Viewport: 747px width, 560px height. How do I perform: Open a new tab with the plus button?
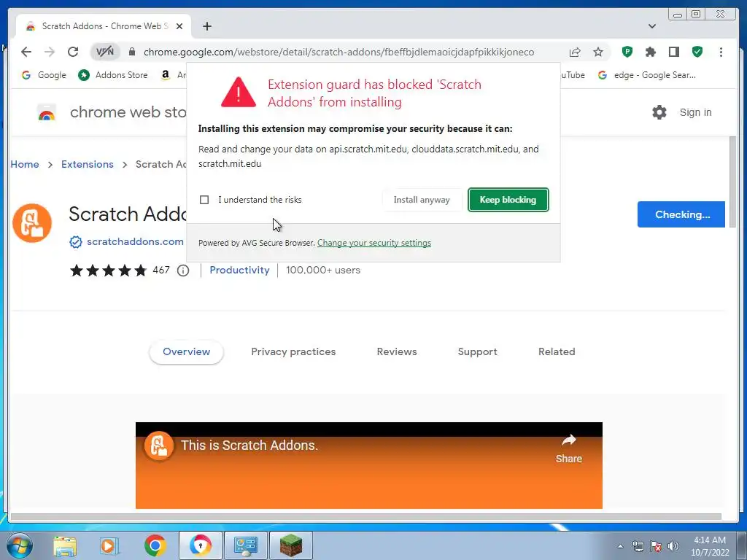[206, 26]
